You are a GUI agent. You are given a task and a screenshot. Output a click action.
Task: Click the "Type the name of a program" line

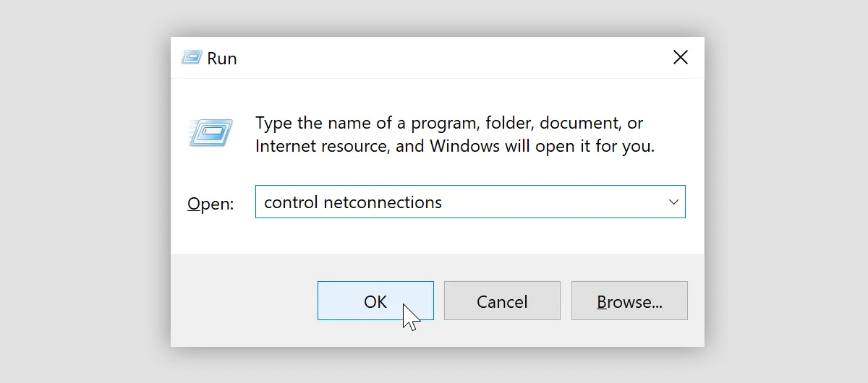click(x=449, y=123)
